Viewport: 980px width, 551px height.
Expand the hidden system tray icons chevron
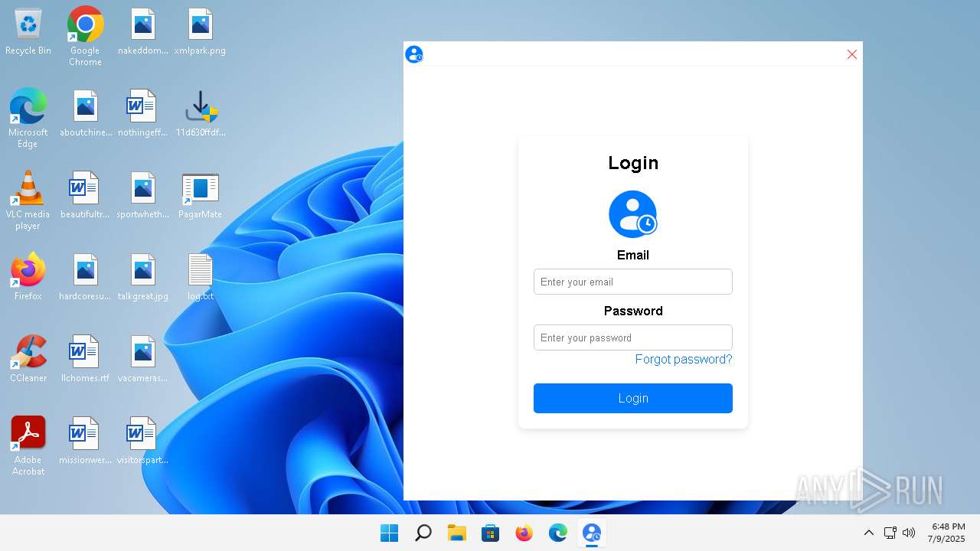point(868,533)
